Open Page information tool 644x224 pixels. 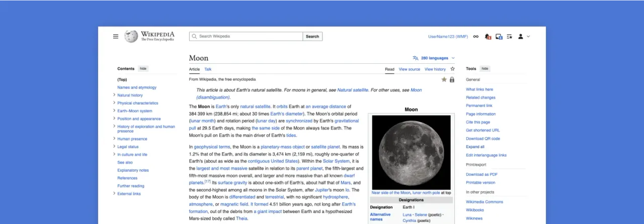[480, 114]
